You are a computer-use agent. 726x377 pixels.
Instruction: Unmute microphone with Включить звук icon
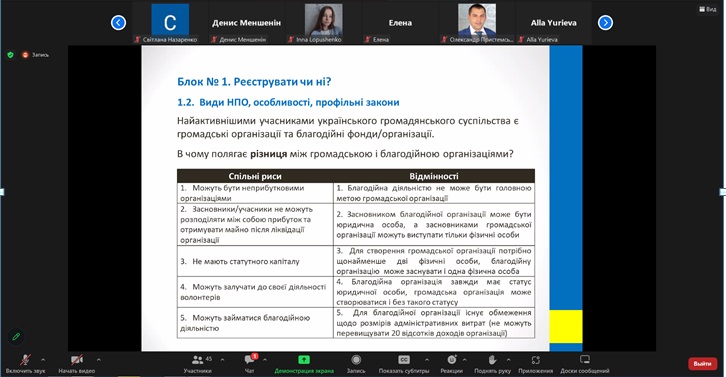click(25, 360)
